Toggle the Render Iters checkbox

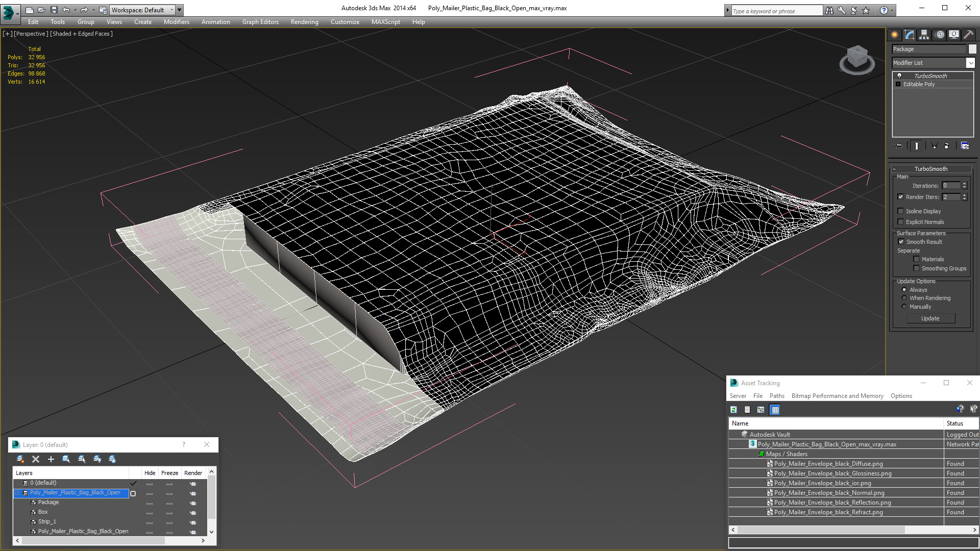click(900, 197)
